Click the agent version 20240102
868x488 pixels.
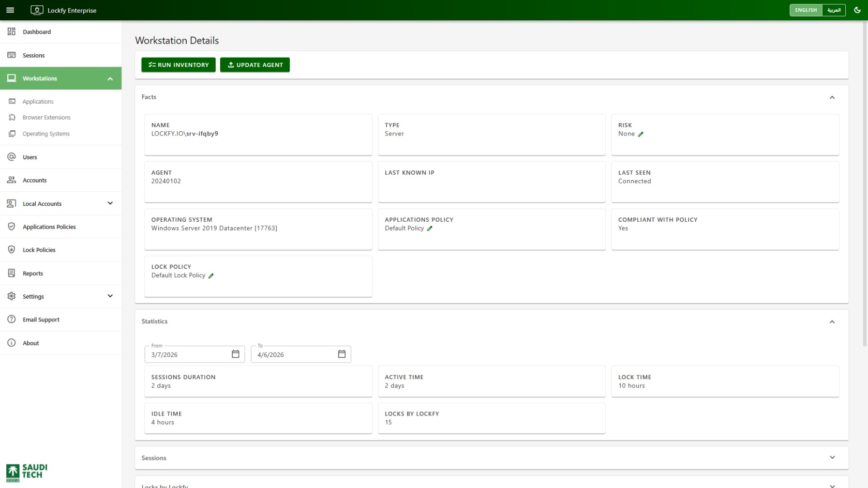click(x=166, y=181)
